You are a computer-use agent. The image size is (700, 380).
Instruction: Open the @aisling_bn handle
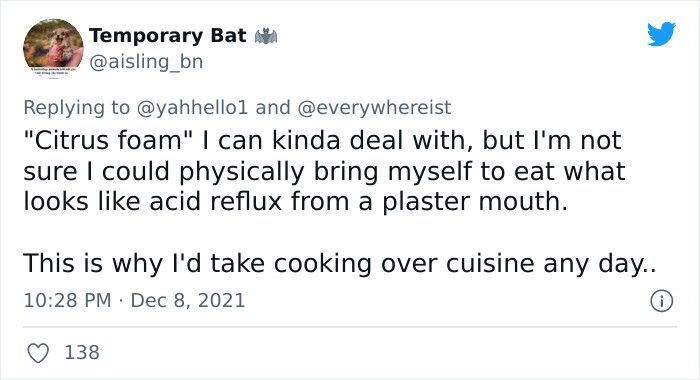[146, 62]
